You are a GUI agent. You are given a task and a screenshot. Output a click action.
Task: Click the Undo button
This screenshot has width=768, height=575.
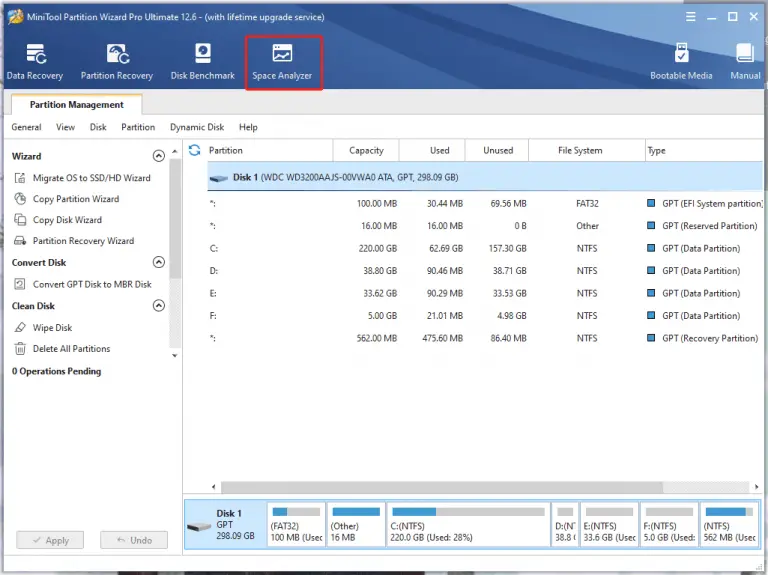coord(134,540)
